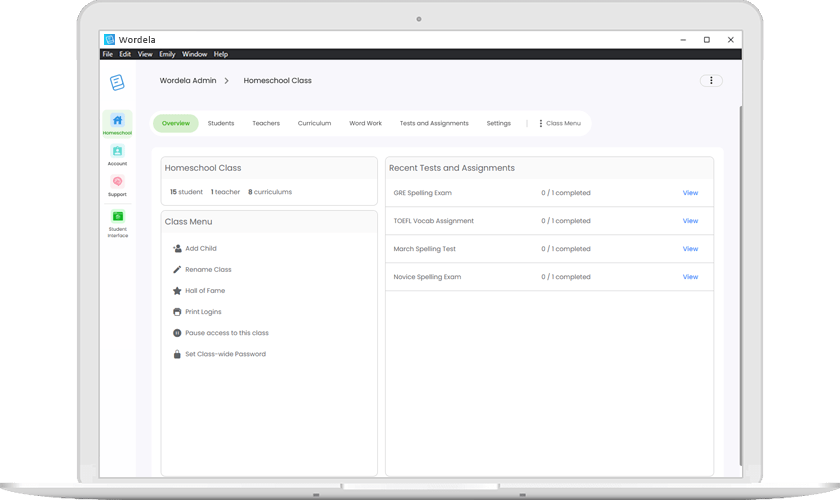Click '0 / 1 completed' for GRE Spelling Exam
Screen dimensions: 840x500
[x=566, y=193]
